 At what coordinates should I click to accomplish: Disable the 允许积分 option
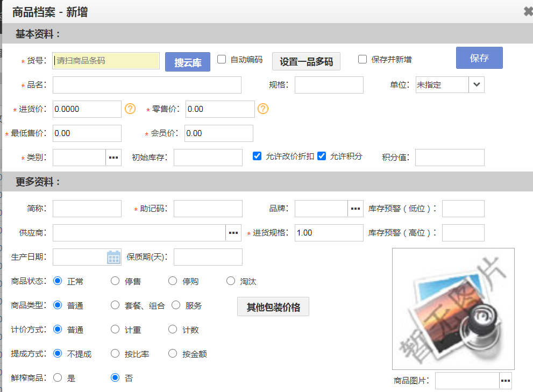pyautogui.click(x=321, y=156)
